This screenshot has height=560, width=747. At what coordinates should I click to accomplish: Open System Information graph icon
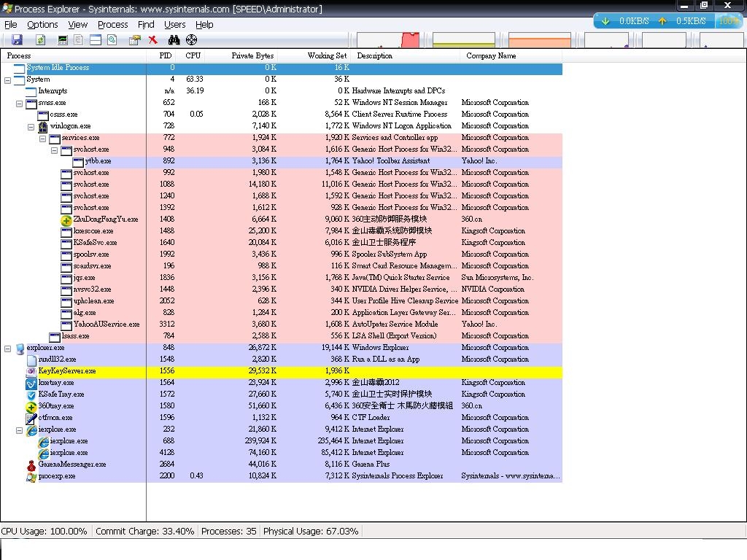(63, 40)
